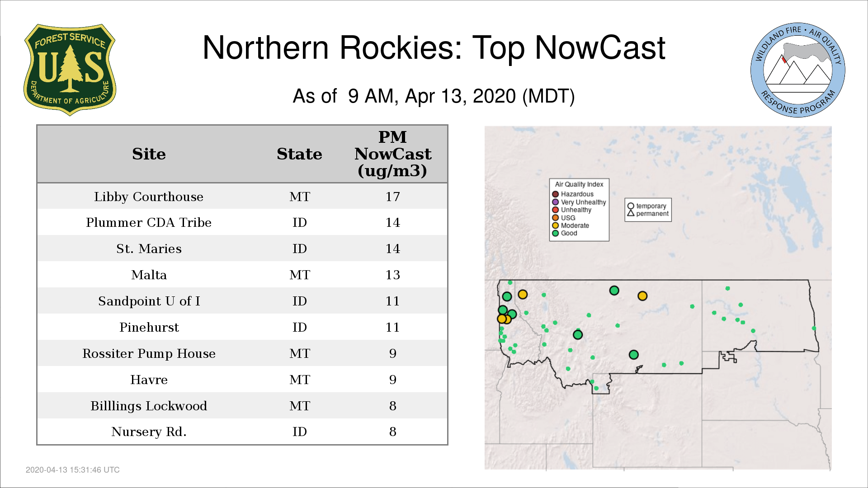Viewport: 868px width, 488px height.
Task: Click the permanent triangle symbol in legend
Action: click(x=631, y=213)
